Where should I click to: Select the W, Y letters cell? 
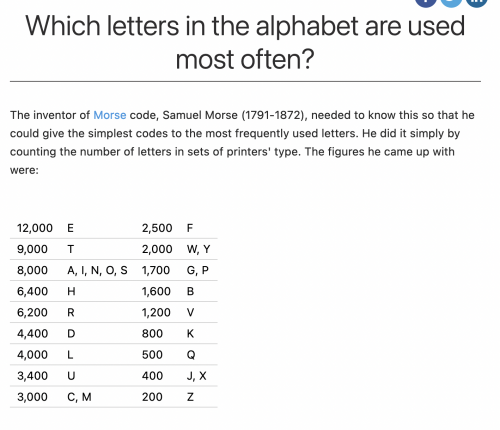(x=198, y=249)
